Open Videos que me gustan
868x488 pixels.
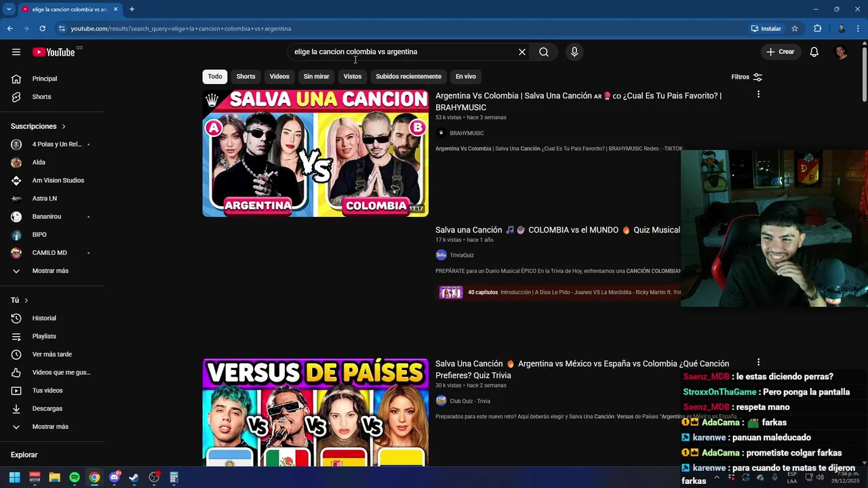52,372
